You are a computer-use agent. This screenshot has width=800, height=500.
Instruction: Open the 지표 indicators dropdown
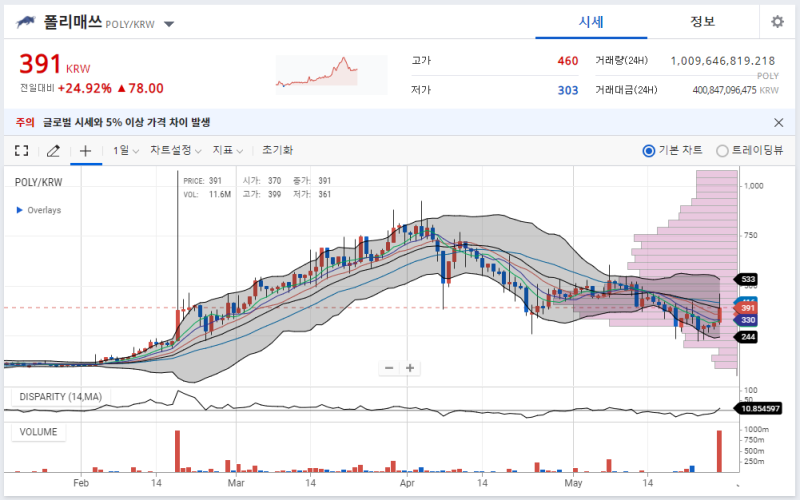228,151
